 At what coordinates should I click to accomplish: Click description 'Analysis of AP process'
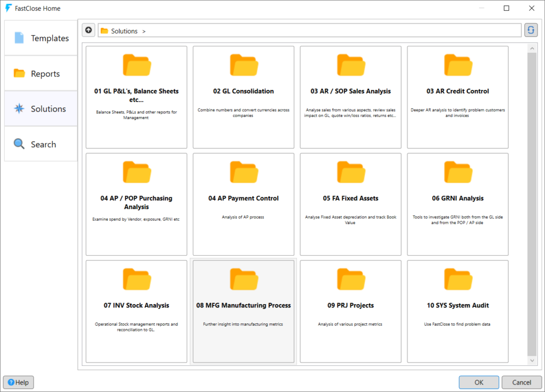[x=243, y=217]
